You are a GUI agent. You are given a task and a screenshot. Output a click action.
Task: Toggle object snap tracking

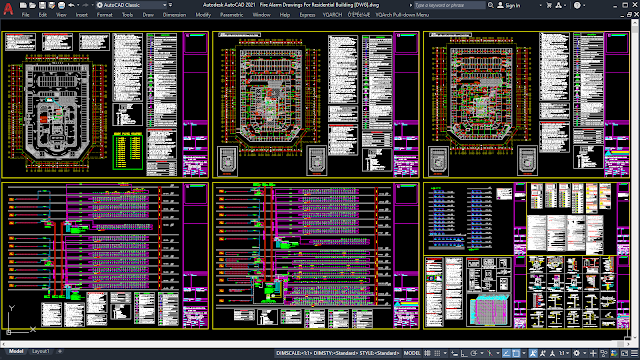[x=507, y=353]
